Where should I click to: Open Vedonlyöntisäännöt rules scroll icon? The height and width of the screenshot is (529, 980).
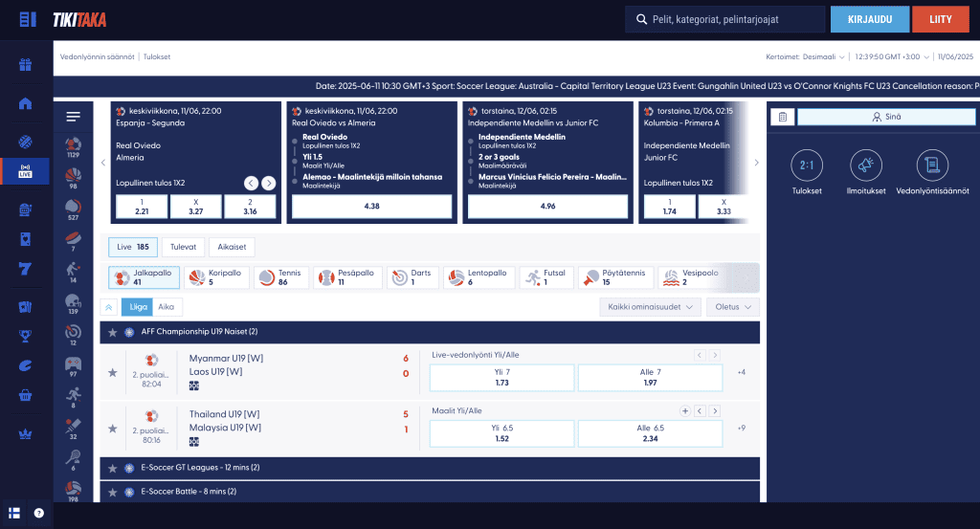[932, 165]
